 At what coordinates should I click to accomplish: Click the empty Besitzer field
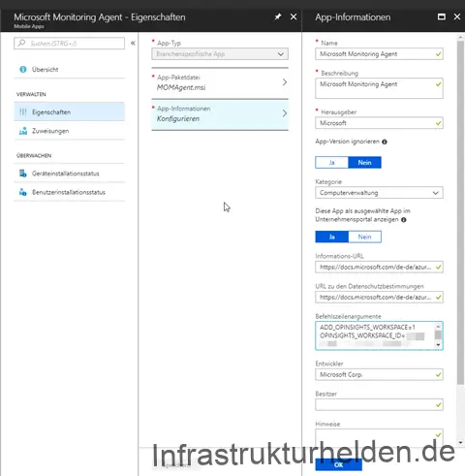click(379, 404)
